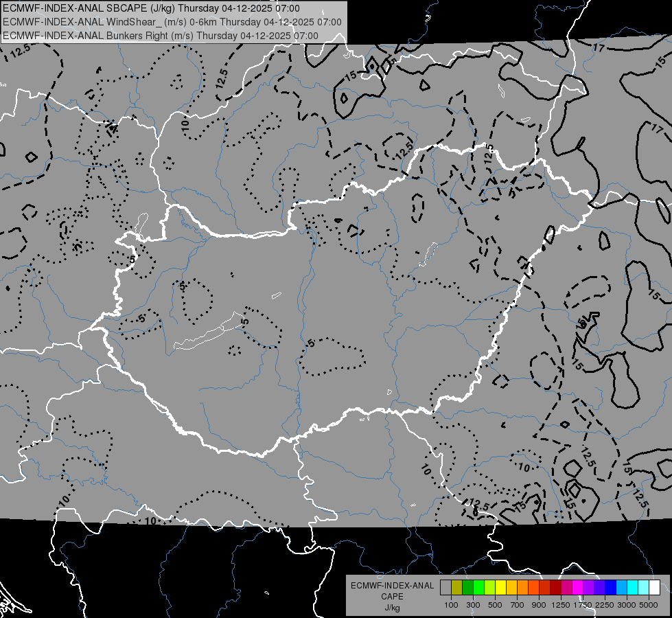Image resolution: width=672 pixels, height=618 pixels.
Task: Click the dark red legend swatch
Action: point(555,588)
